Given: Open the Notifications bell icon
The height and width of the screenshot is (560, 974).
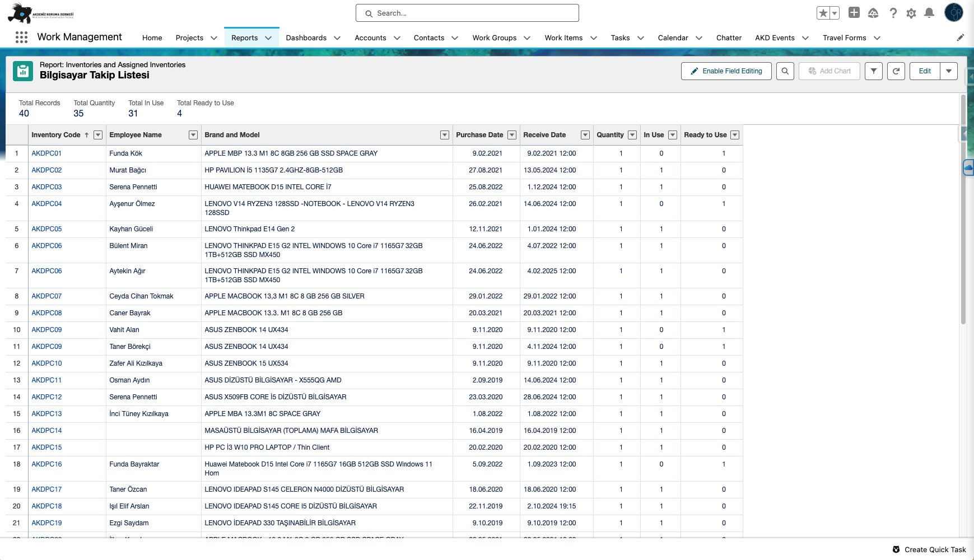Looking at the screenshot, I should 929,13.
